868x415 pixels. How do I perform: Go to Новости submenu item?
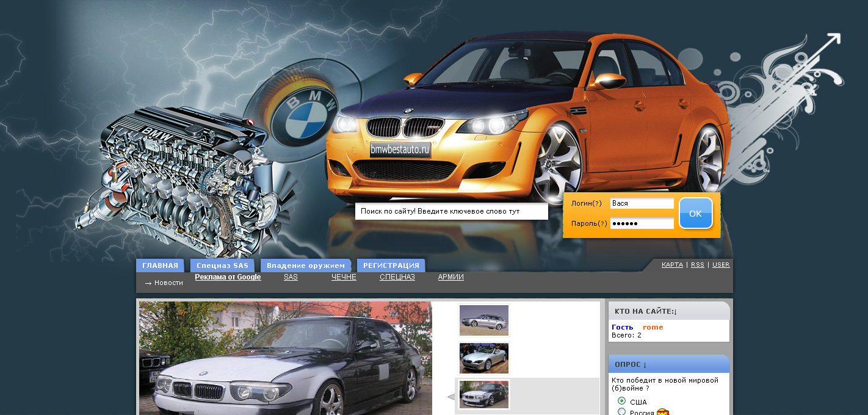168,283
